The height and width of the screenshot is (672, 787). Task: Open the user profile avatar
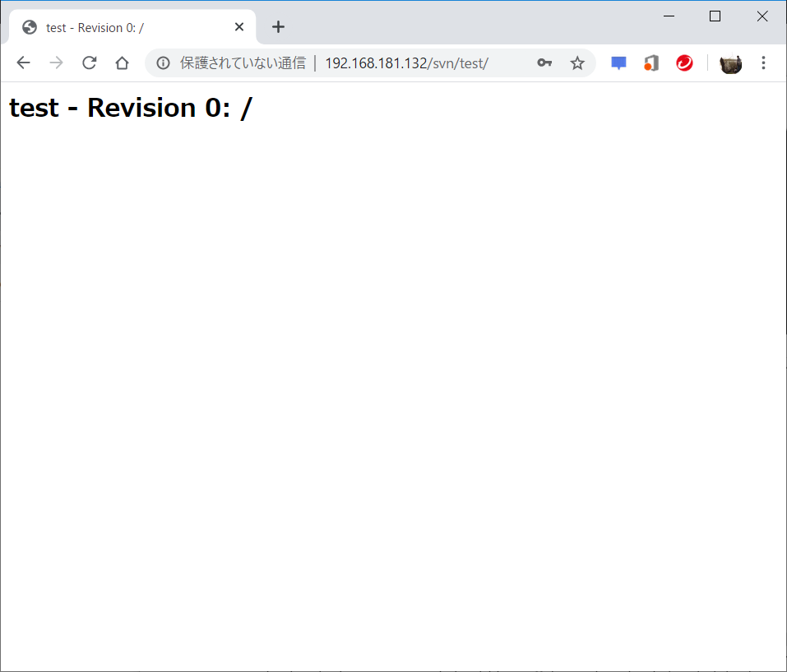point(730,63)
